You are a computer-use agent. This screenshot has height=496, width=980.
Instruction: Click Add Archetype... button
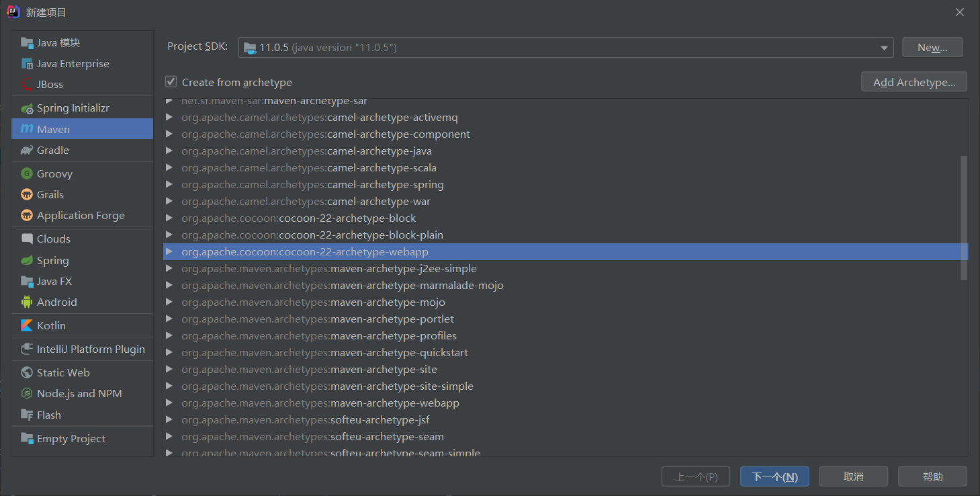pos(914,82)
